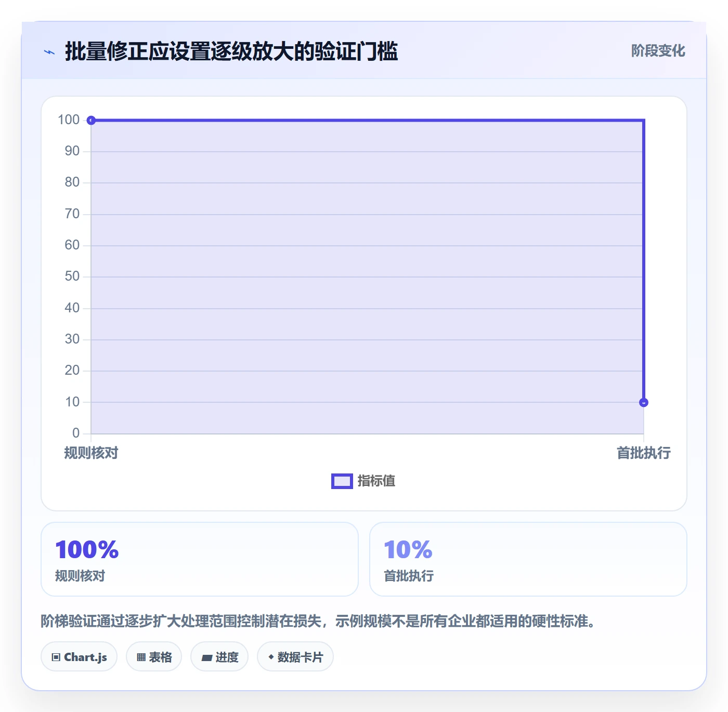Viewport: 728px width, 712px height.
Task: Click the y-axis value 0
Action: click(x=76, y=433)
